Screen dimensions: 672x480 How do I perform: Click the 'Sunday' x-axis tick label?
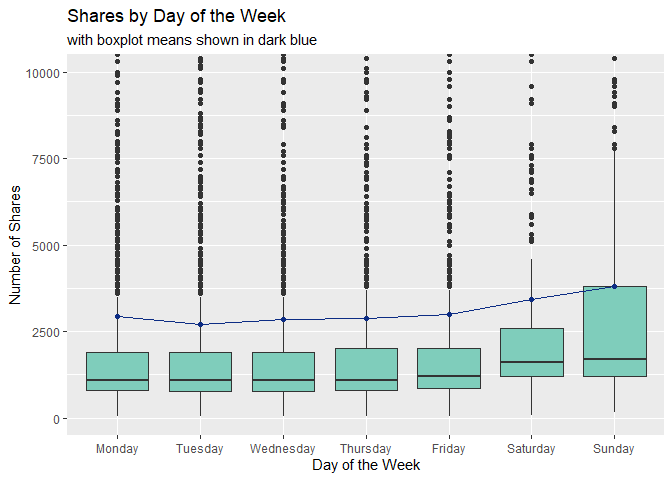[614, 449]
